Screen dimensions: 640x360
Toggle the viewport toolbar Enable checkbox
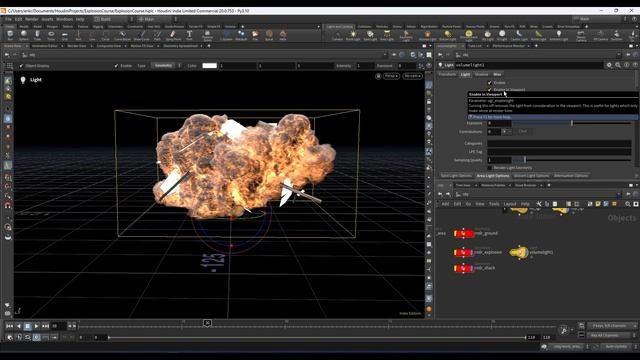pos(116,66)
